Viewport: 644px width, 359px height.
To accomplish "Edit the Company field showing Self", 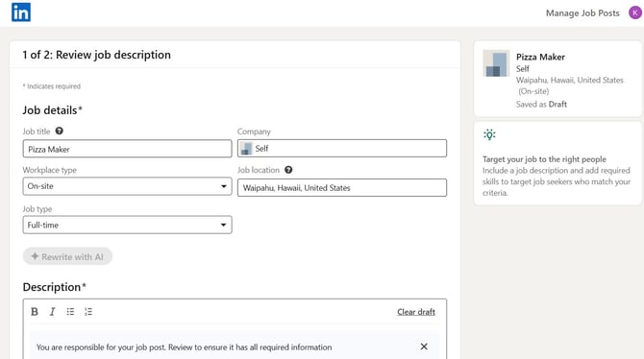I will 342,148.
